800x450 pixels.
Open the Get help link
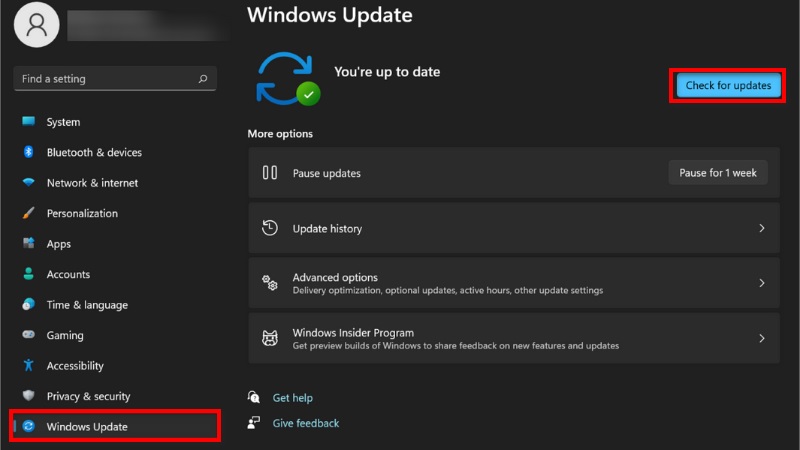[292, 397]
